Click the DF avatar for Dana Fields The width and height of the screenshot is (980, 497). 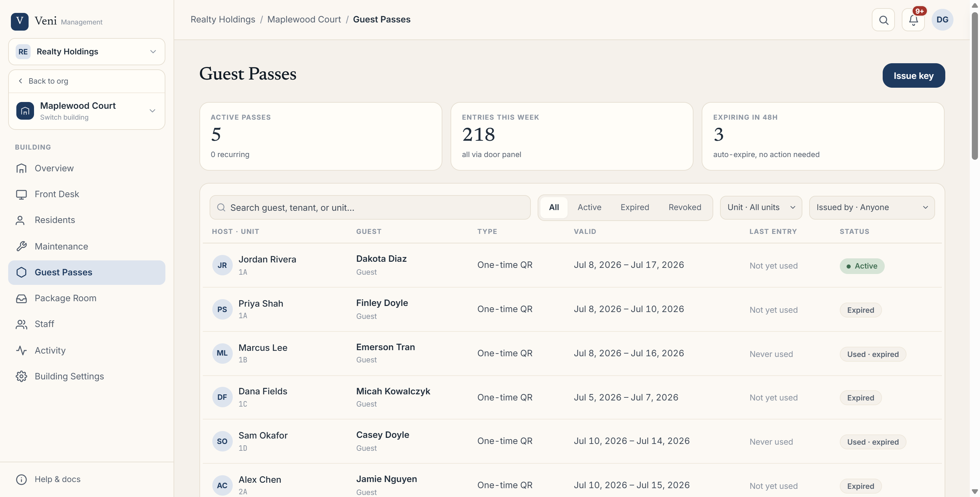222,397
